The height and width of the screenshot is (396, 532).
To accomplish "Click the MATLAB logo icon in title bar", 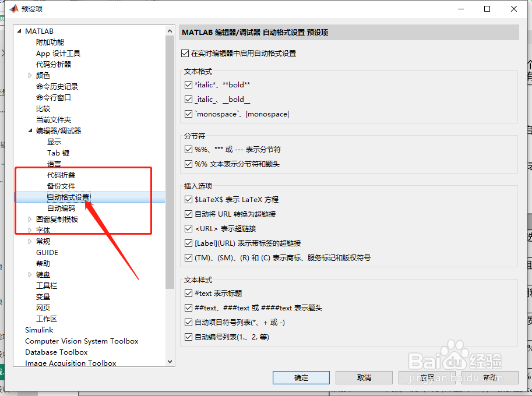I will click(x=14, y=9).
